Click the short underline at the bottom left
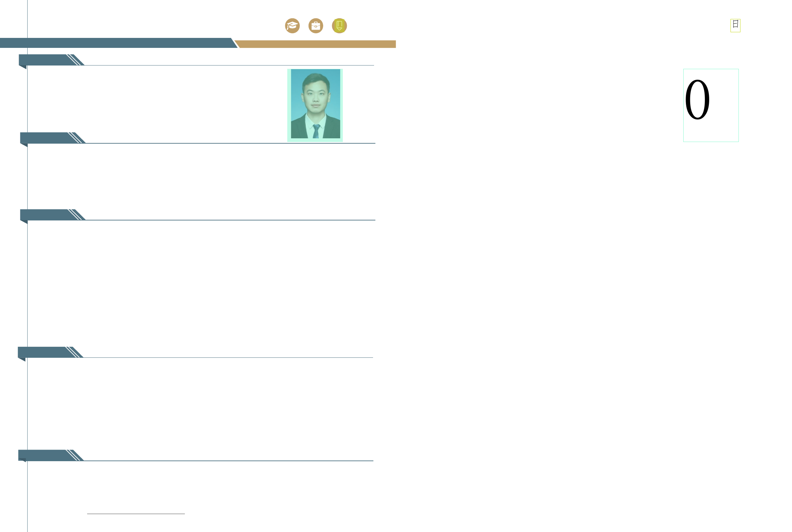This screenshot has width=792, height=532. tap(136, 514)
